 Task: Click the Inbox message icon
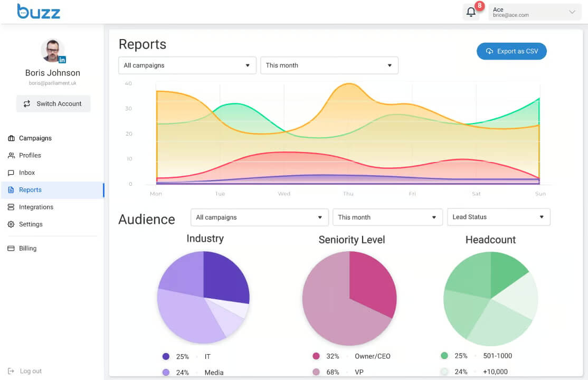click(x=11, y=173)
